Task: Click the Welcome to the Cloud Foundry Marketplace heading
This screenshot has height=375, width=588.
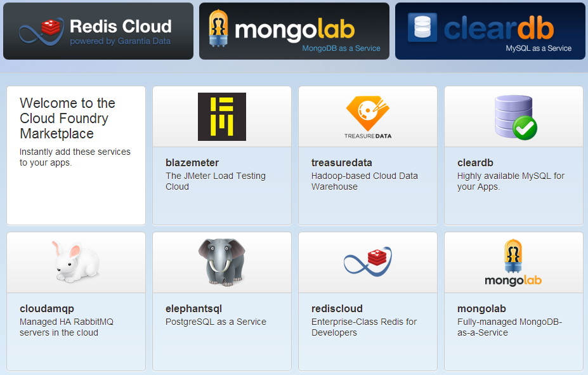Action: pyautogui.click(x=67, y=118)
